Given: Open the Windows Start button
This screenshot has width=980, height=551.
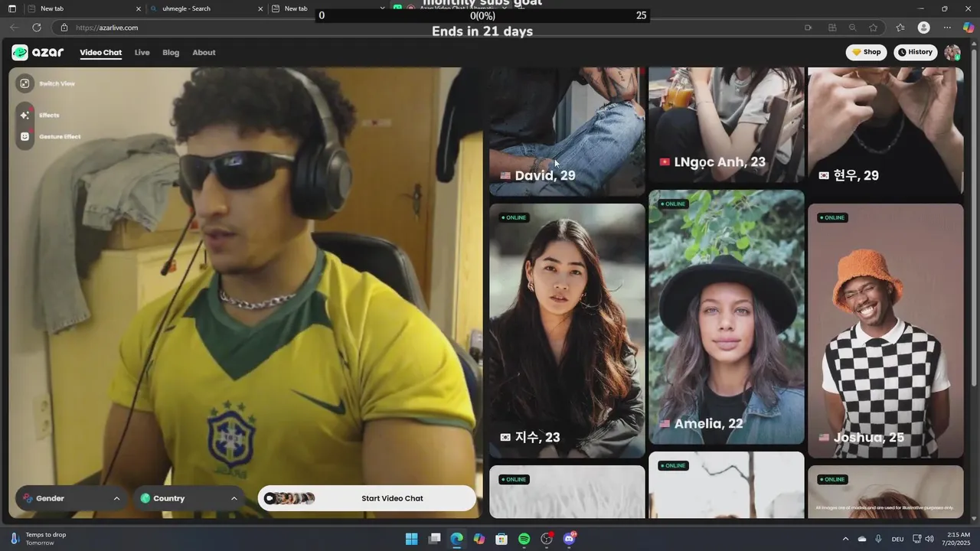Looking at the screenshot, I should pos(411,539).
